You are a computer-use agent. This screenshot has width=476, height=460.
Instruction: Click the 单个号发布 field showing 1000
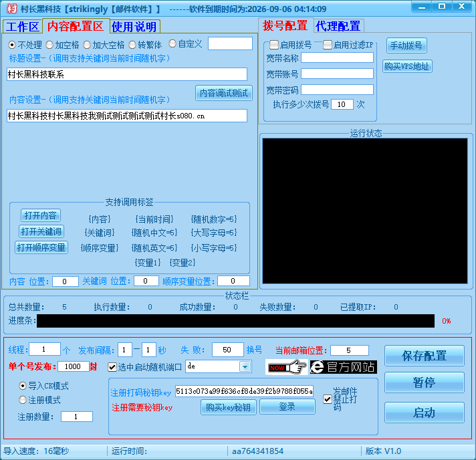(73, 366)
